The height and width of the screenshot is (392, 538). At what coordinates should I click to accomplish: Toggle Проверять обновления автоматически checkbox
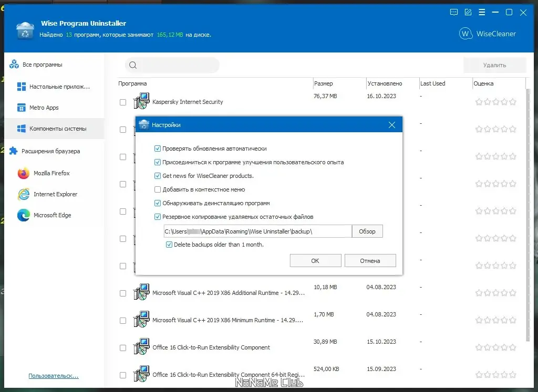point(158,149)
